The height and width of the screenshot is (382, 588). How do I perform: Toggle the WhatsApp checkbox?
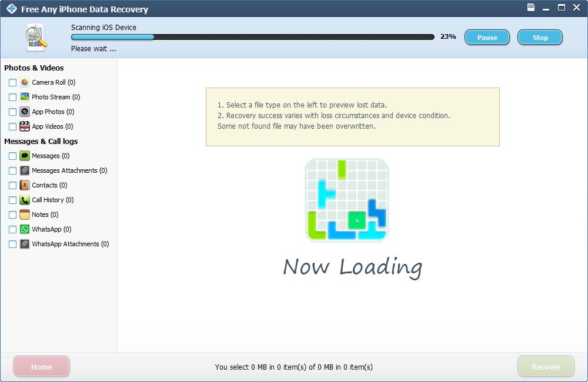(x=13, y=229)
